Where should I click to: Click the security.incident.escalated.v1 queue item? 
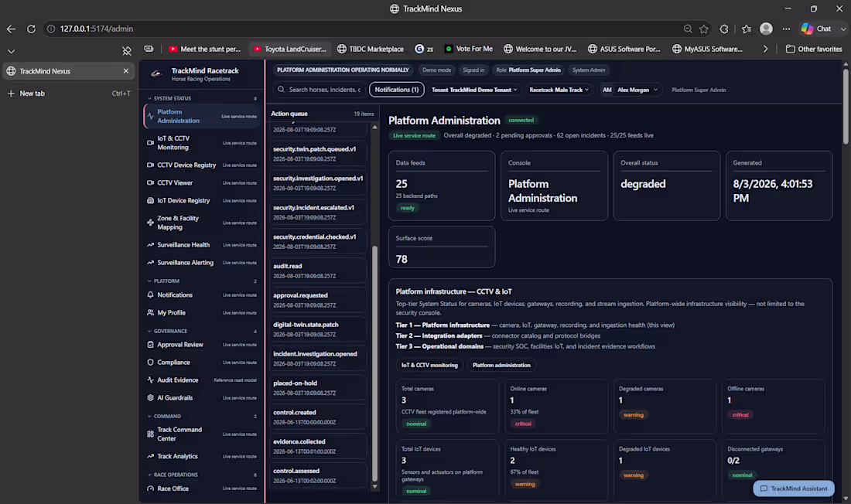318,212
